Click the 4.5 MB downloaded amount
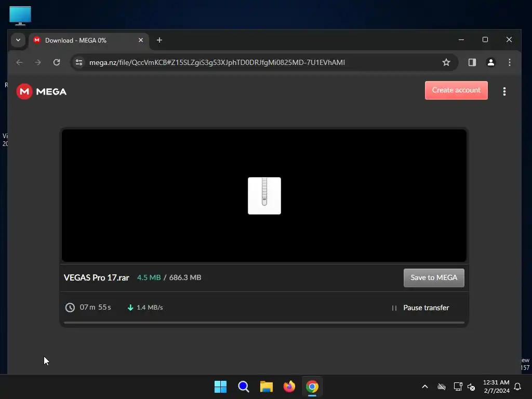 click(x=149, y=277)
